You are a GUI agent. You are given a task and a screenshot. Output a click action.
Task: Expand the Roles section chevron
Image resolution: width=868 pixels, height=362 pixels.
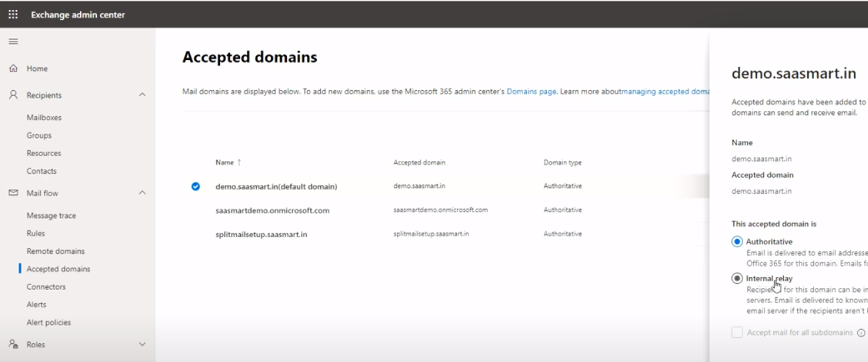142,344
